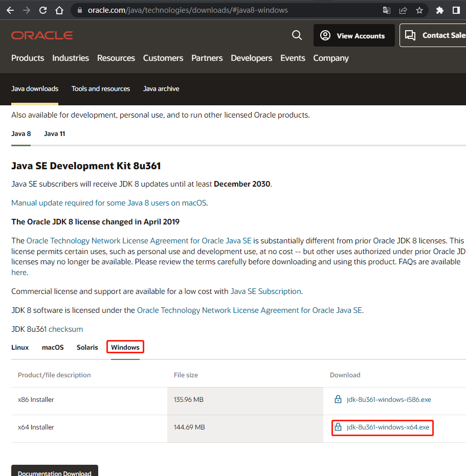466x476 pixels.
Task: Open License Agreement link after 'licensed under the'
Action: pos(250,310)
